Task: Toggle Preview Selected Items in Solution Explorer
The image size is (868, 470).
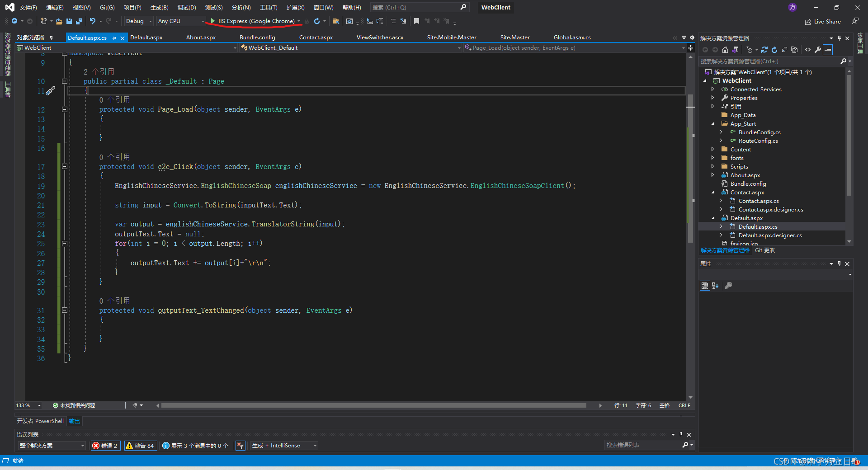Action: pyautogui.click(x=828, y=50)
